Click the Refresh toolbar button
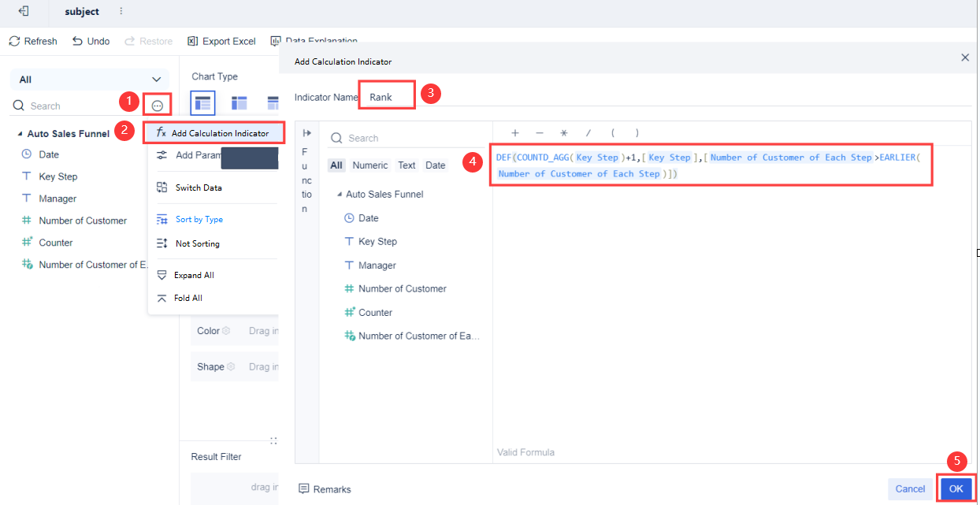This screenshot has width=980, height=505. 33,41
